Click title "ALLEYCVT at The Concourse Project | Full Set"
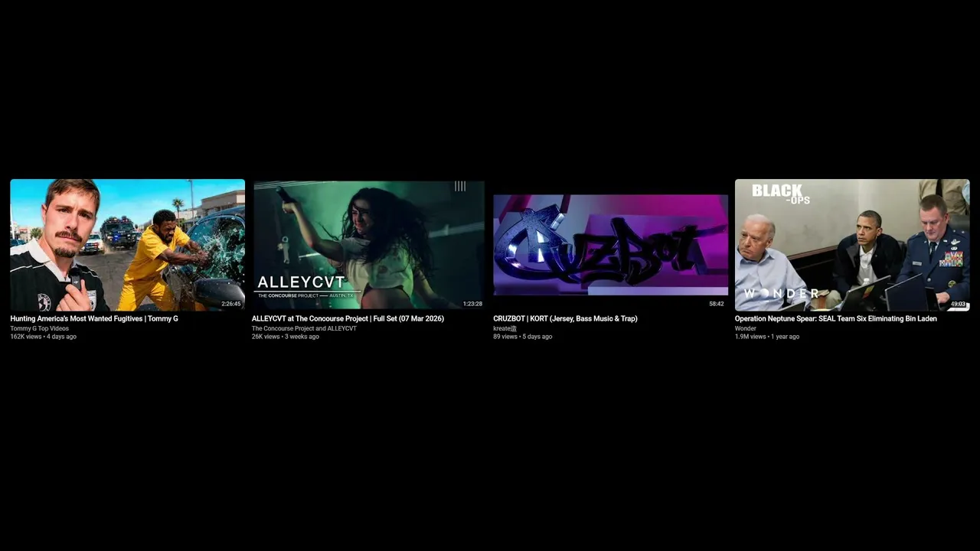Image resolution: width=980 pixels, height=551 pixels. (x=348, y=318)
